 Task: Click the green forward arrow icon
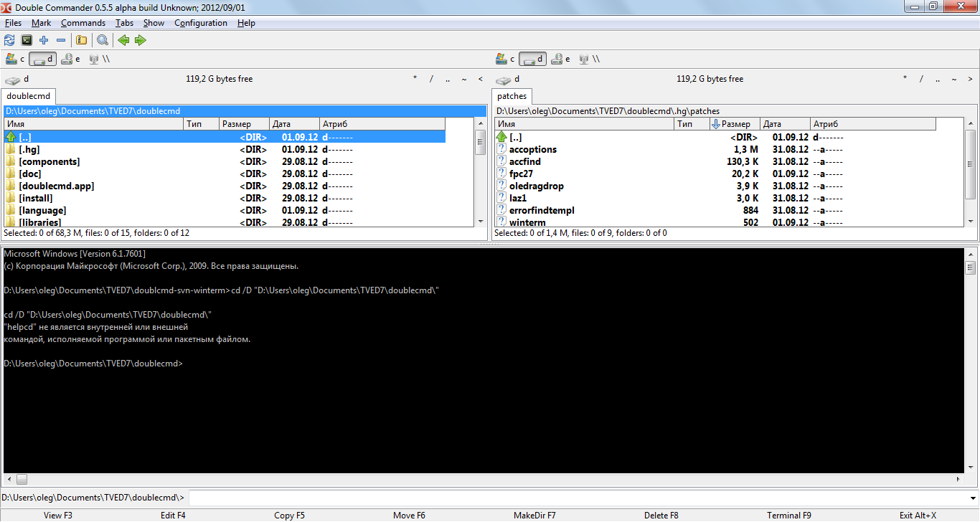(x=141, y=40)
